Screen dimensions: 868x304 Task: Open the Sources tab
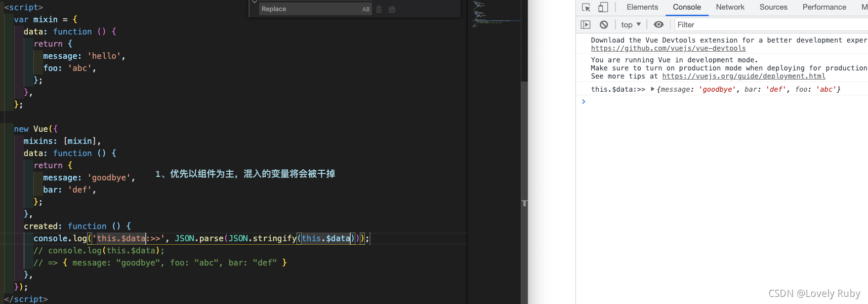(773, 7)
